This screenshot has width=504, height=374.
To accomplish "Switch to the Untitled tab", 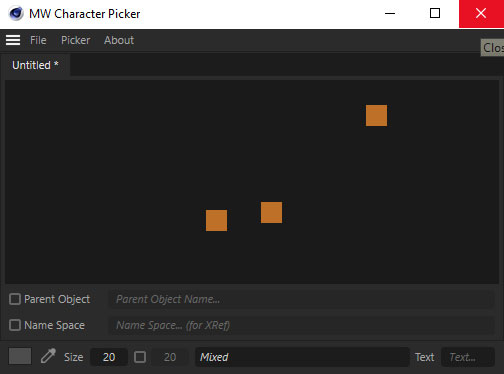I will [x=35, y=65].
